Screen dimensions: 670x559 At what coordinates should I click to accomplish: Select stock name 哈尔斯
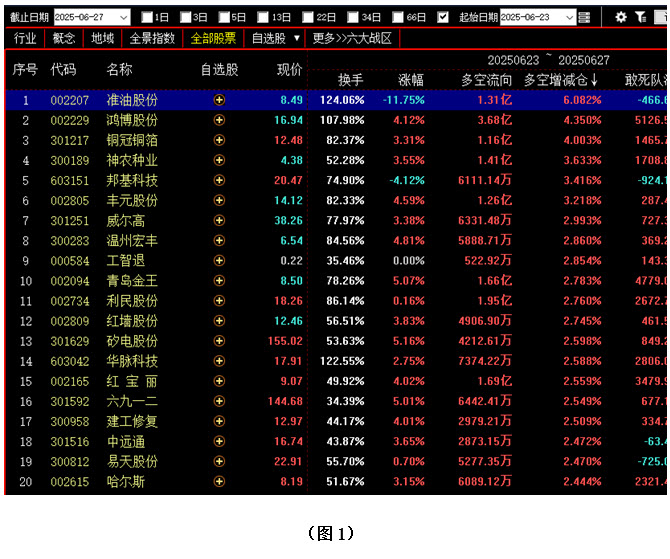[x=126, y=482]
